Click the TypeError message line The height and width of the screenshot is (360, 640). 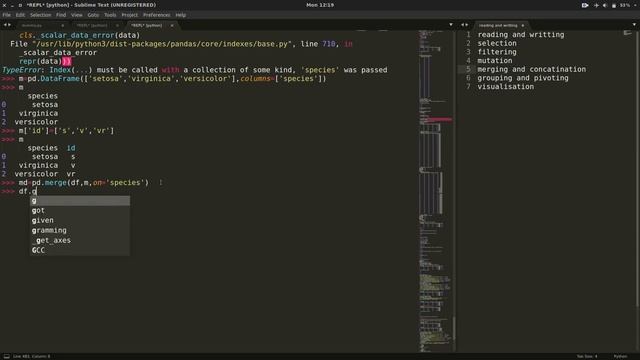195,70
